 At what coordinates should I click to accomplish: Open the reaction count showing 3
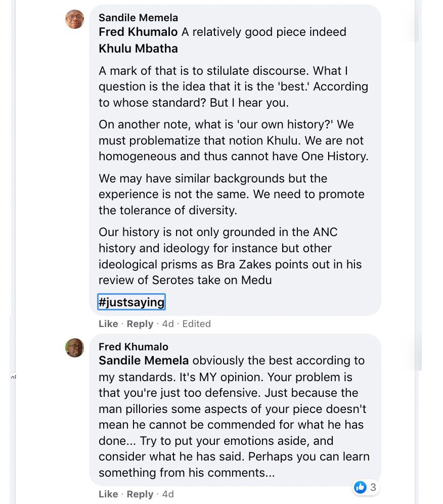click(373, 487)
